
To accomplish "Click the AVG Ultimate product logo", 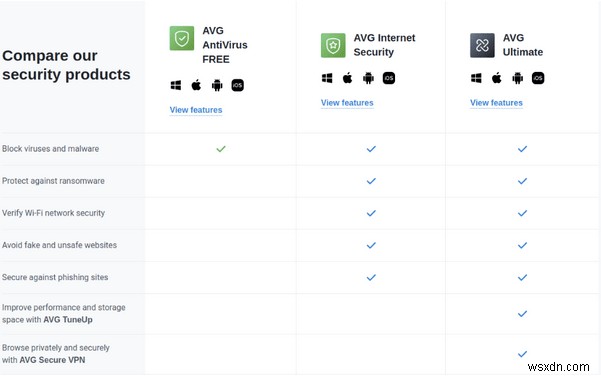I will click(482, 45).
